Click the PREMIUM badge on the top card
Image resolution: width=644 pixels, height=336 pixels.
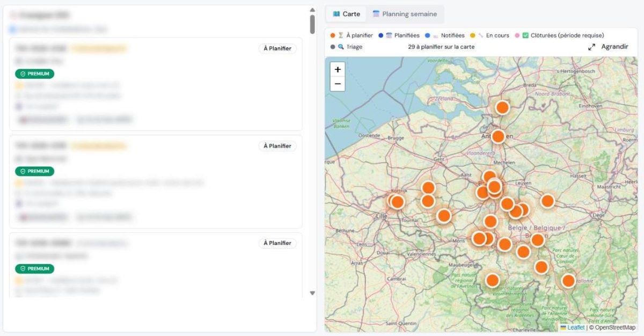pos(35,74)
